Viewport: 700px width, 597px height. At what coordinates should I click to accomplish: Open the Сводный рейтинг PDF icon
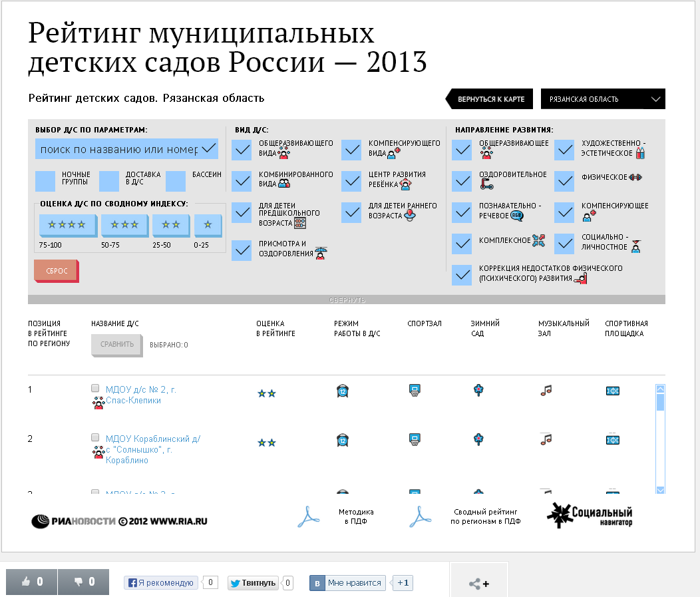[x=420, y=517]
